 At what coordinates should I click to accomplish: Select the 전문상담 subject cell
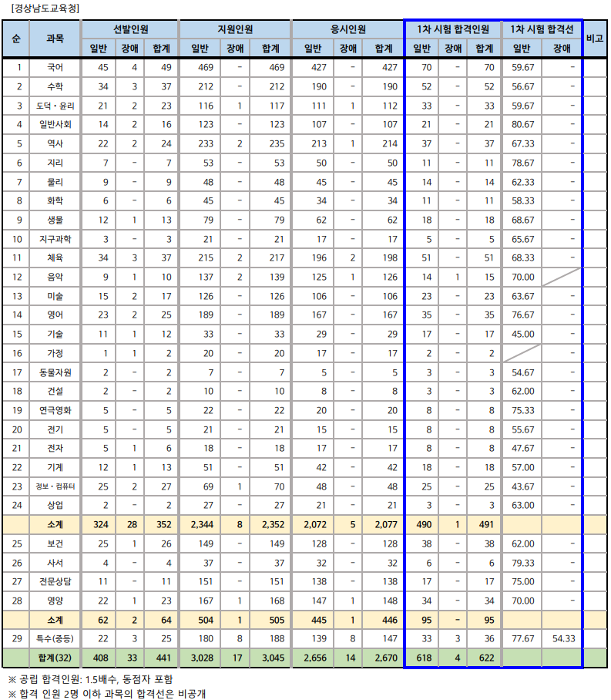(55, 582)
